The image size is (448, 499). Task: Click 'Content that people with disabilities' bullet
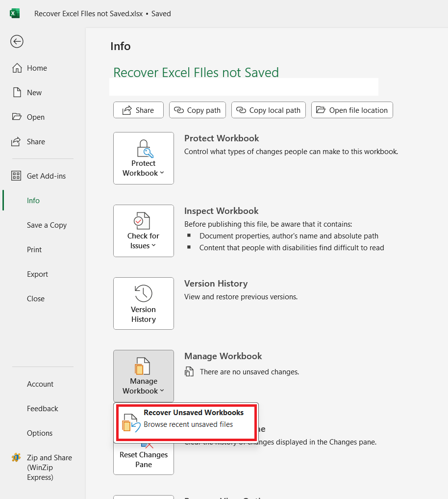point(292,248)
